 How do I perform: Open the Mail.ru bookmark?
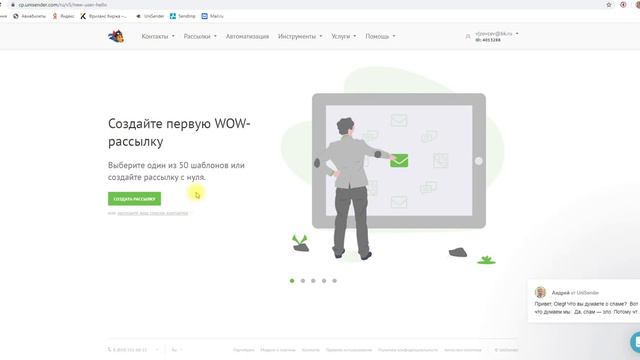pos(213,16)
